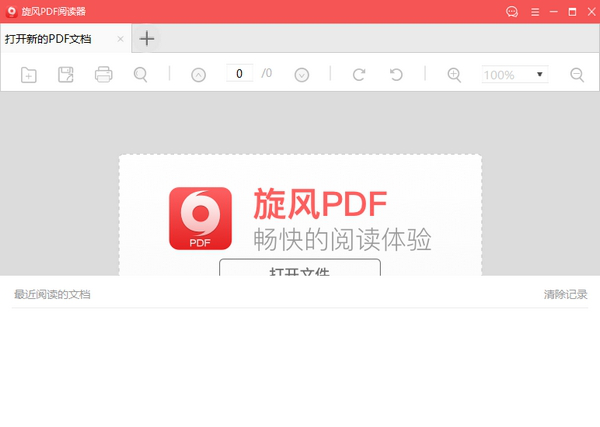This screenshot has height=427, width=600.
Task: Rotate page counterclockwise
Action: [x=396, y=75]
